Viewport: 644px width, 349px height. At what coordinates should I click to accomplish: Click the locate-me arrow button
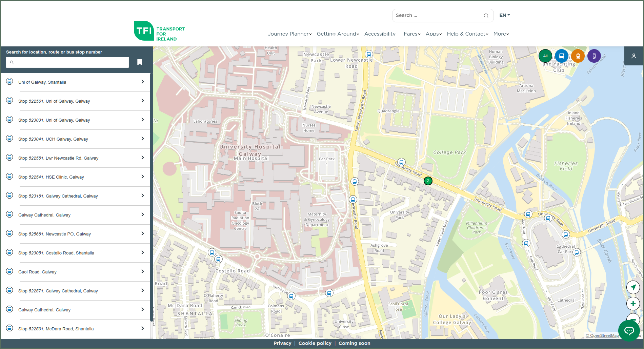[633, 287]
